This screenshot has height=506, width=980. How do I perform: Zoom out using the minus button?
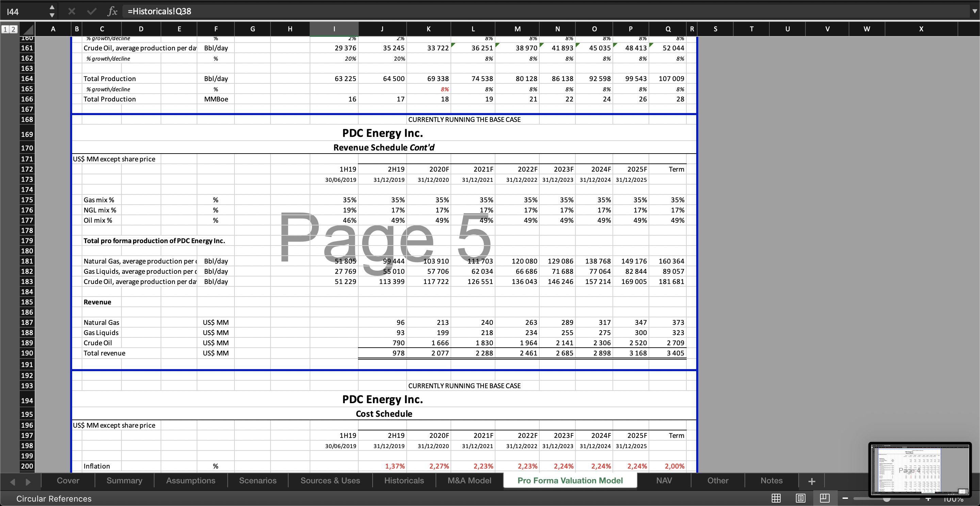click(845, 499)
